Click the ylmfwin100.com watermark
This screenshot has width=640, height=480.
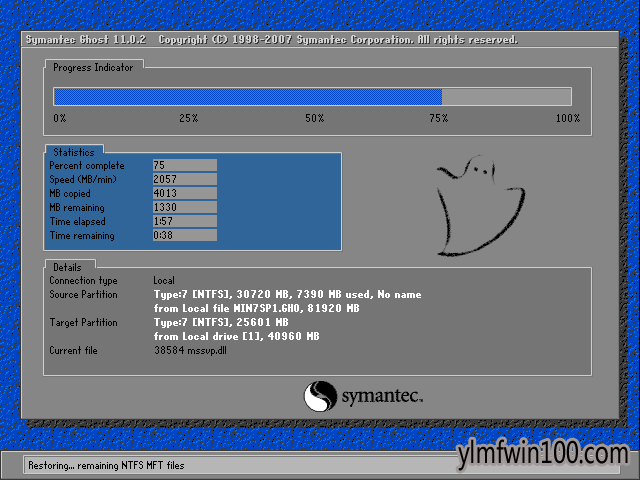(x=543, y=454)
